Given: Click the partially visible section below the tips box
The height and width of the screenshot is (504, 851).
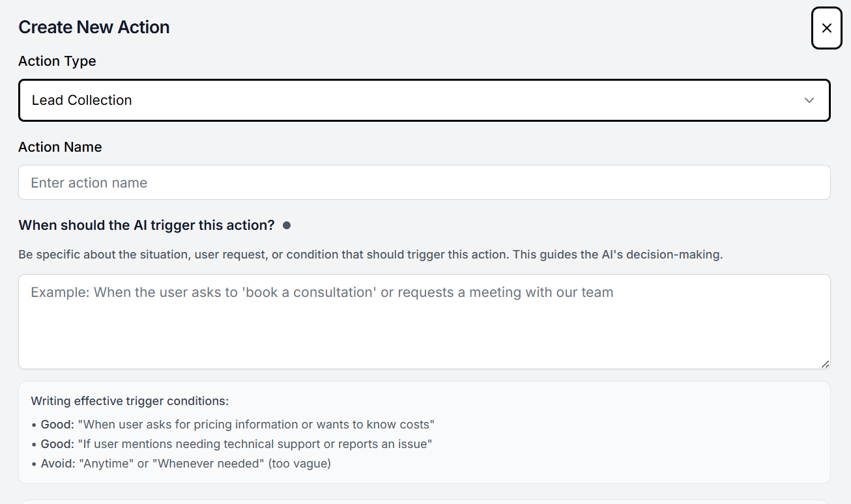Looking at the screenshot, I should tap(424, 500).
